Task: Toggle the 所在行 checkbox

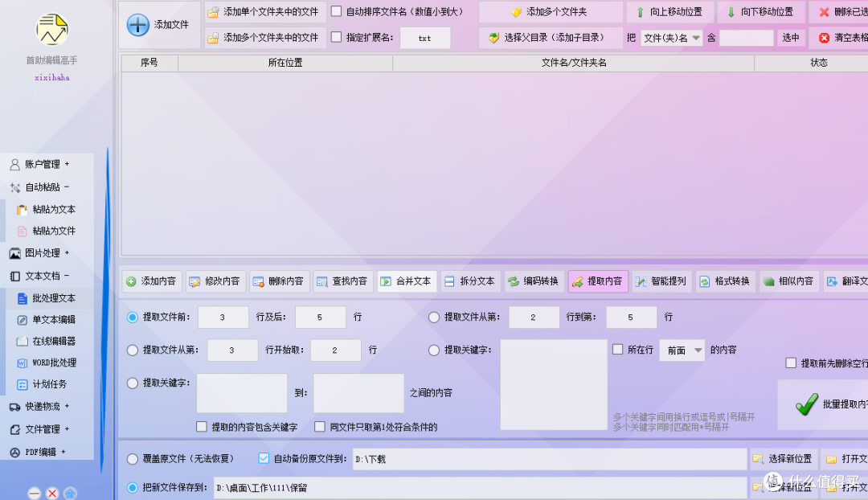Action: (618, 350)
